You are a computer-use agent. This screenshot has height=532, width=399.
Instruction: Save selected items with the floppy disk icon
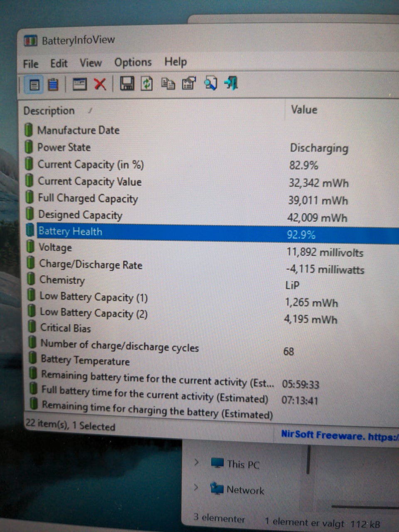[127, 84]
